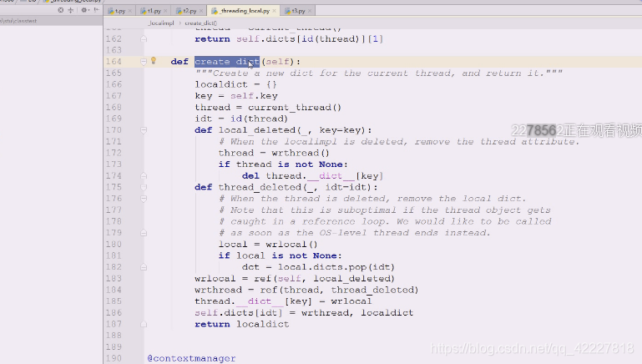Screen dimensions: 642x364
Task: Switch to the t3.py editor tab
Action: [298, 11]
